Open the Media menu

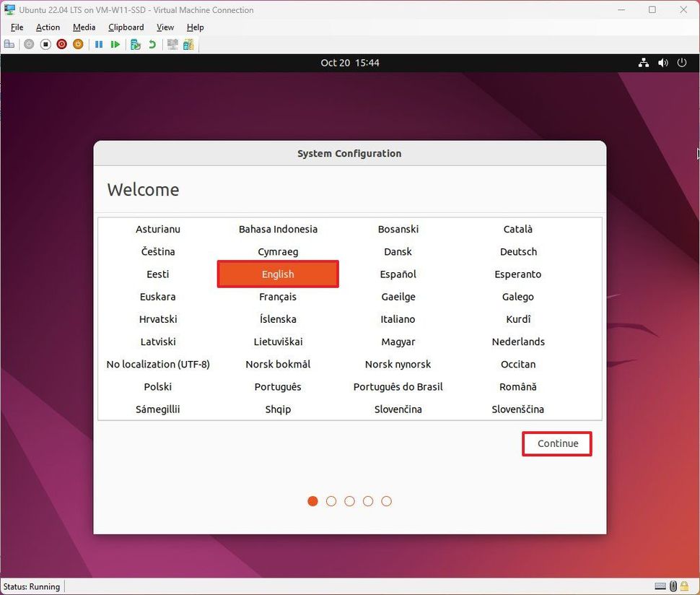pos(84,27)
